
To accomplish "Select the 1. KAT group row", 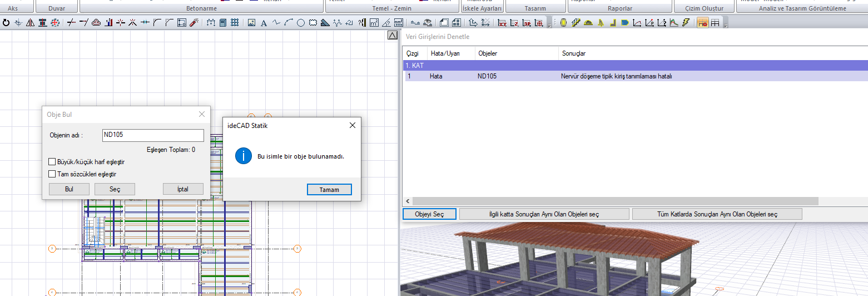I will pyautogui.click(x=636, y=66).
